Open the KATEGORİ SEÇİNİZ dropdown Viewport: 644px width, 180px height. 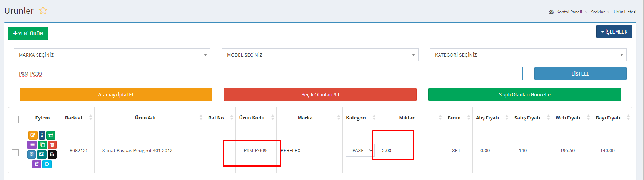(x=528, y=55)
